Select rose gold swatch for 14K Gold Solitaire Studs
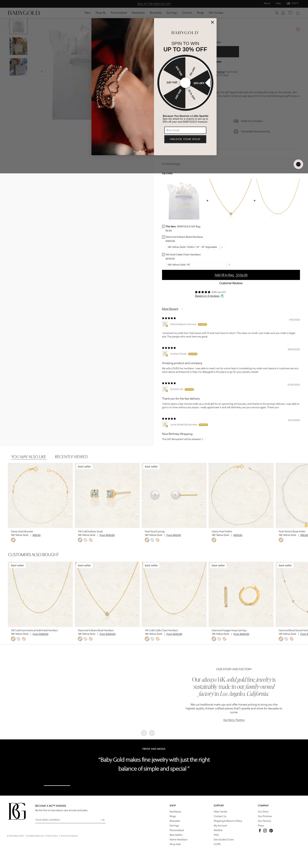The height and width of the screenshot is (868, 308). 90,540
